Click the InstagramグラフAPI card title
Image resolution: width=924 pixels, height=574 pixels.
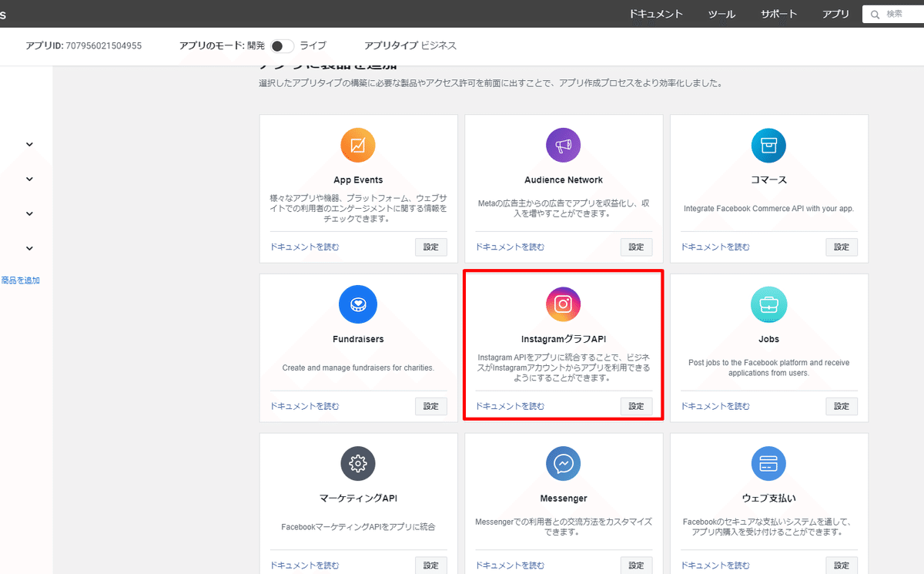coord(564,339)
